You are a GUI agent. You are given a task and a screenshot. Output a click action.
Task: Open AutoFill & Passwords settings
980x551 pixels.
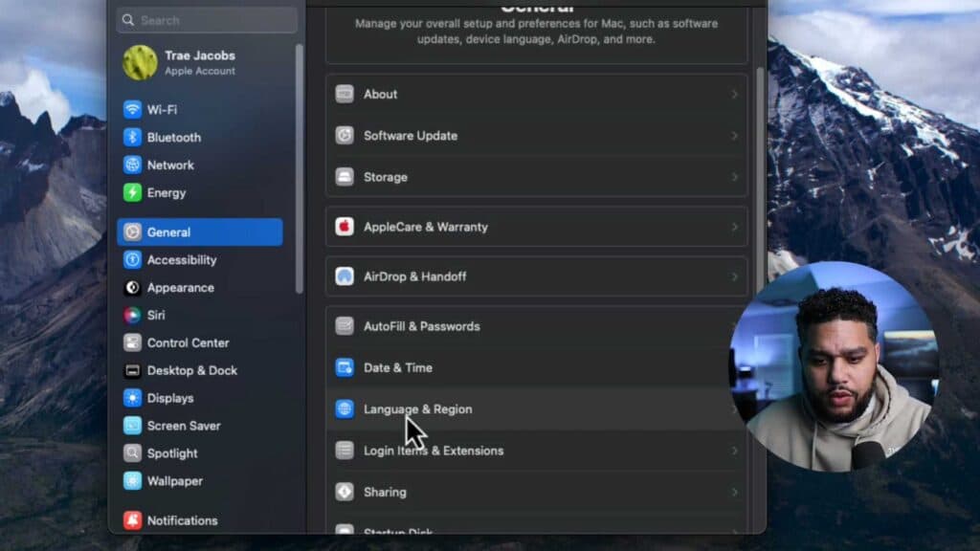tap(536, 326)
